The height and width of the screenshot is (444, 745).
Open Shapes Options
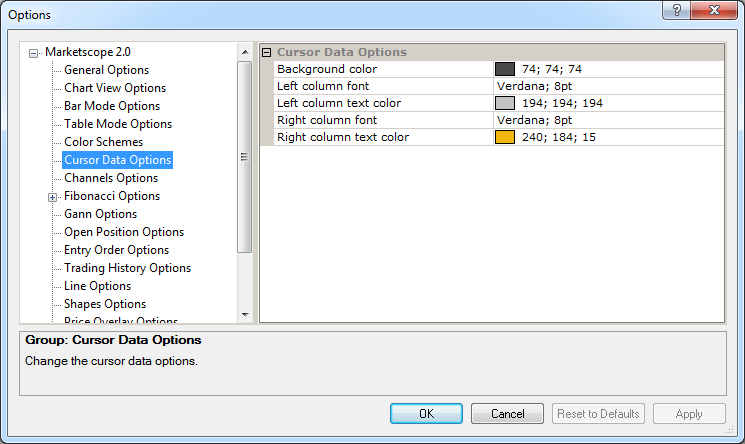(105, 304)
